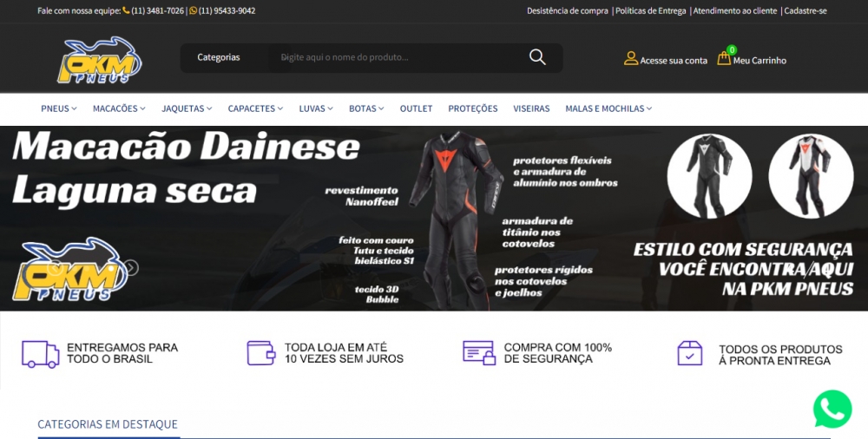Viewport: 868px width, 439px height.
Task: Click the phone icon beside (11) 3481-7026
Action: point(126,10)
